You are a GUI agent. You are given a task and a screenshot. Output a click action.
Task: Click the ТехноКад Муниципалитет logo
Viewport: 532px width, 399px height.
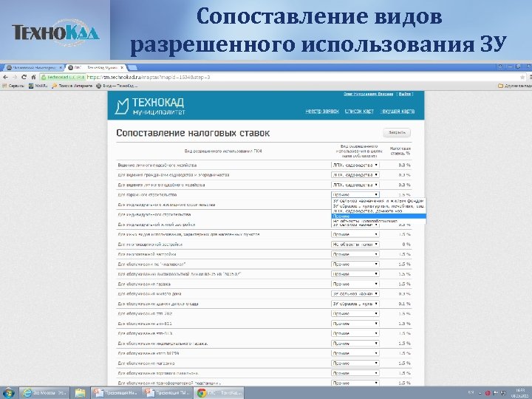[x=149, y=106]
